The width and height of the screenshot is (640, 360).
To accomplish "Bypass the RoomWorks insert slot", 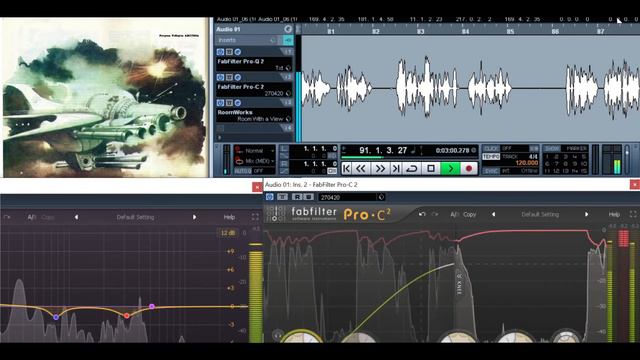I will (229, 103).
